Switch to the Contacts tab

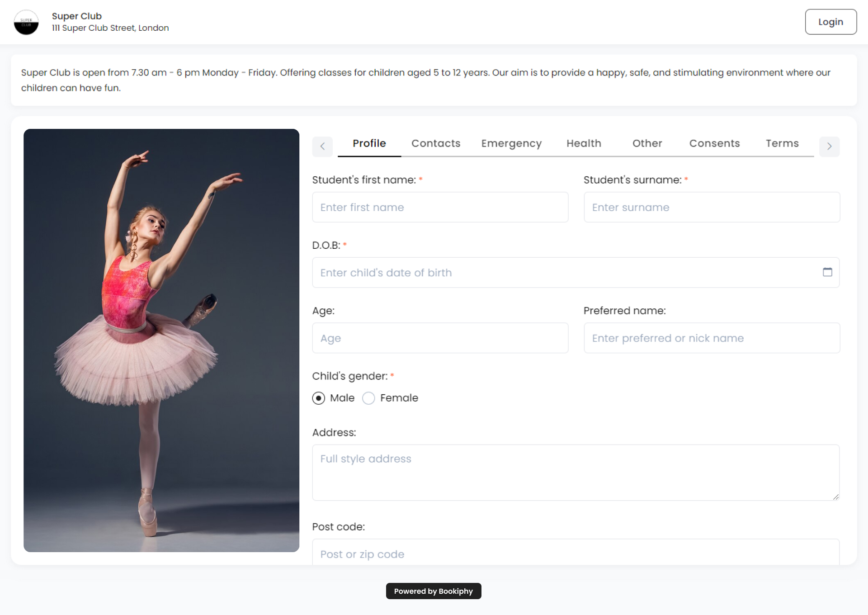435,143
